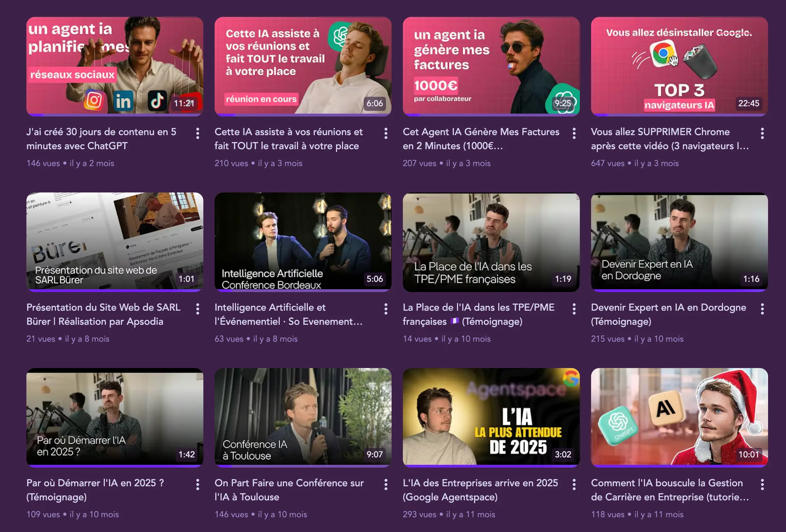Image resolution: width=786 pixels, height=532 pixels.
Task: Open the 'L'IA la plus attendue de 2025' thumbnail
Action: [491, 417]
